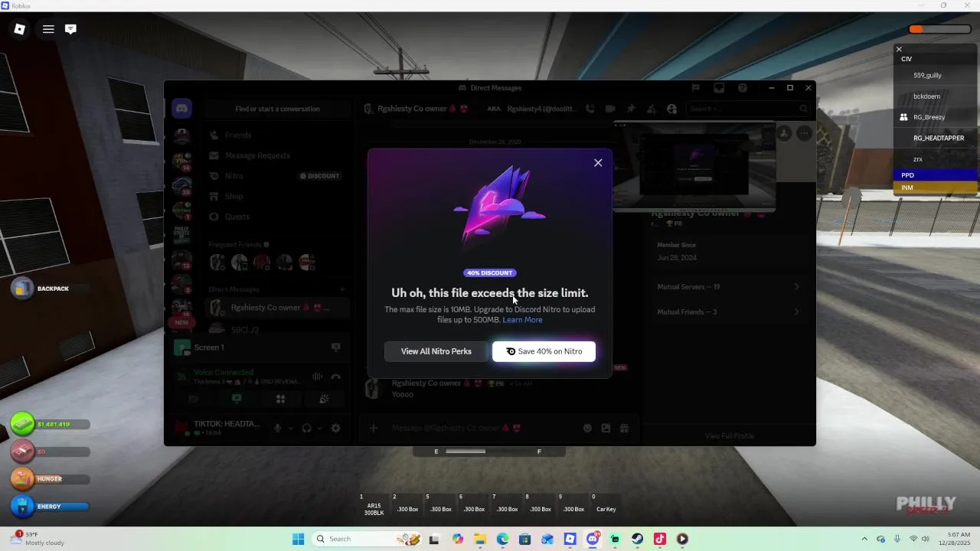Open the Roblox chat icon
Viewport: 980px width, 551px height.
coord(70,29)
